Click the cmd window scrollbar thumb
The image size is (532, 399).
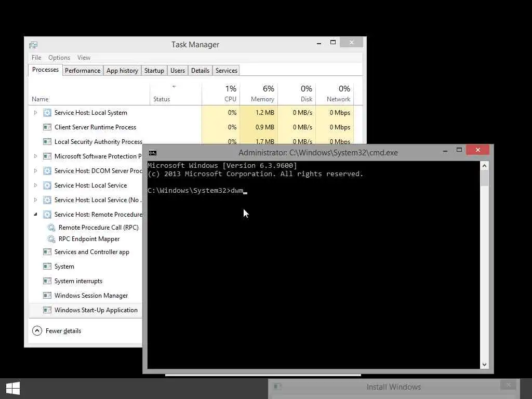click(485, 178)
